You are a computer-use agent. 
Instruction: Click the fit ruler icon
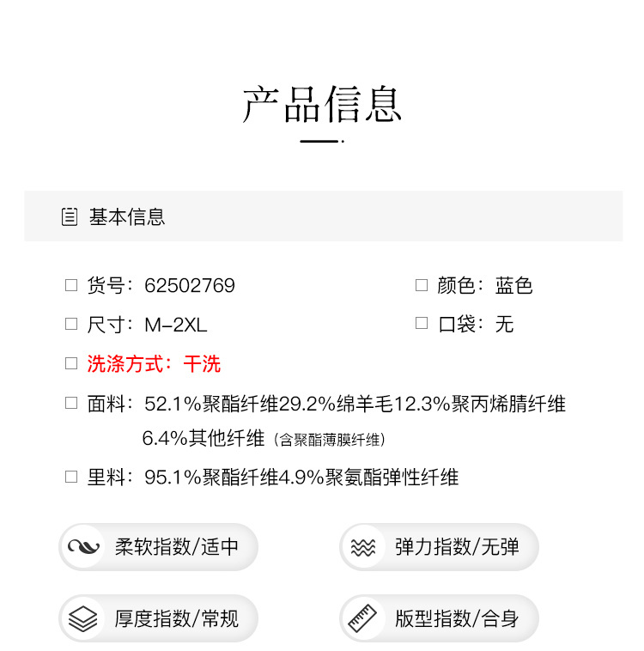pyautogui.click(x=364, y=618)
